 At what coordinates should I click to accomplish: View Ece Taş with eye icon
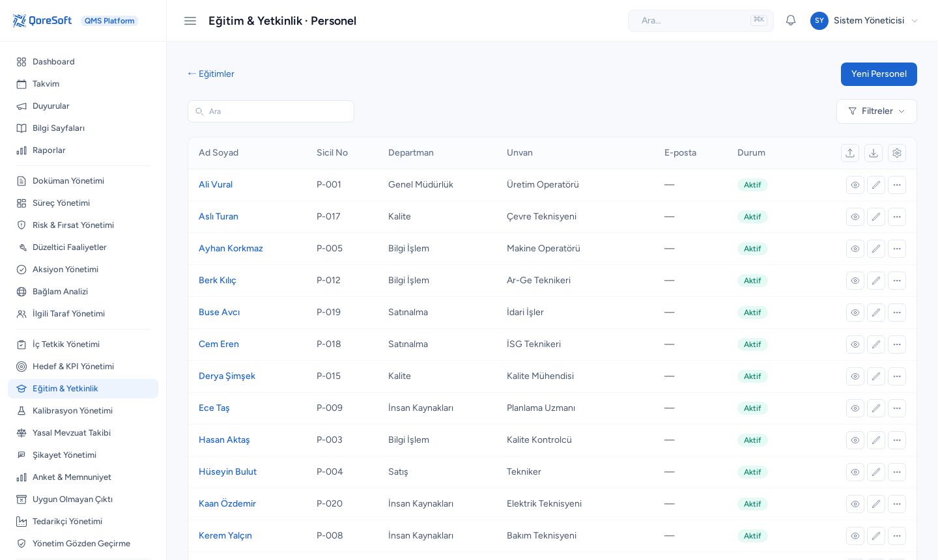(x=855, y=408)
